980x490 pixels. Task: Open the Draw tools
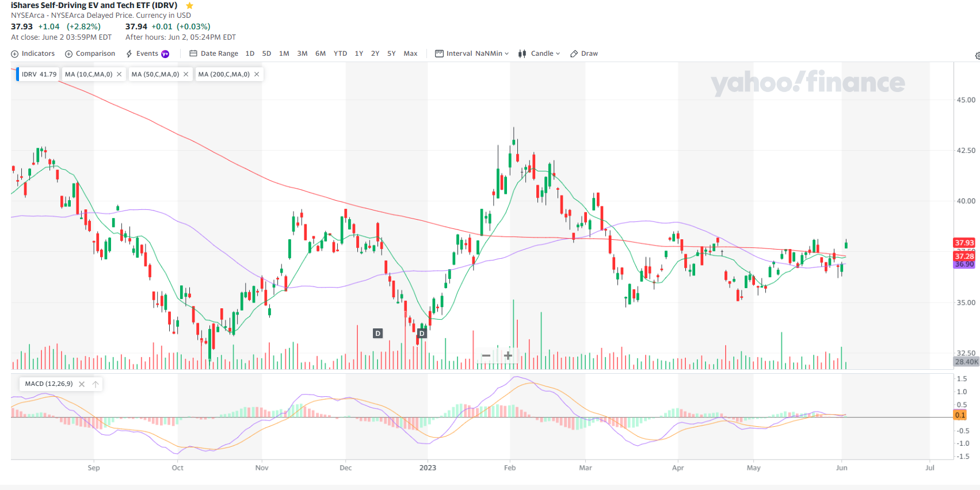(584, 53)
